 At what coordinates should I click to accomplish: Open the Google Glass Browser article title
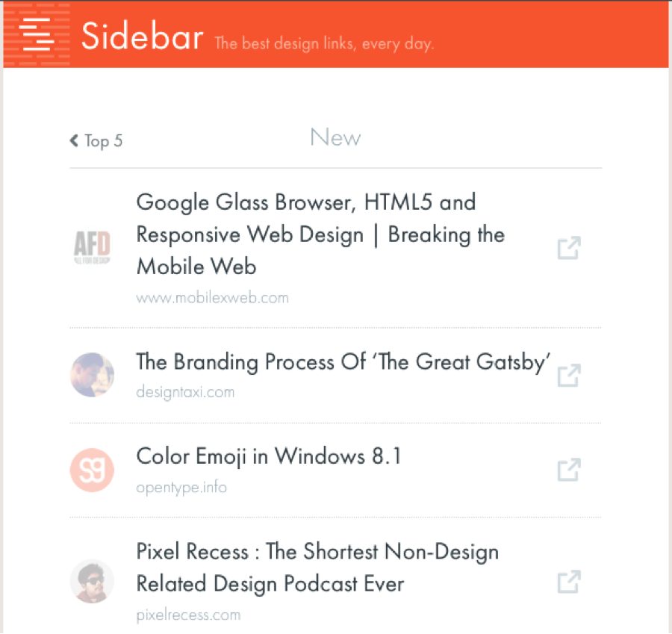320,234
